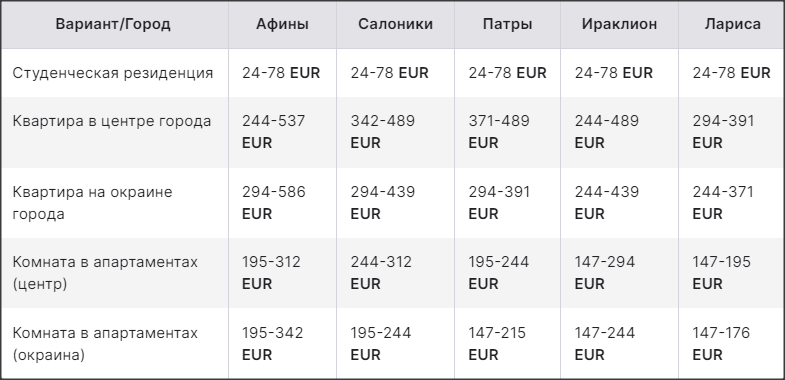Select the Квартира на окраине города label
This screenshot has width=785, height=380.
click(x=92, y=203)
